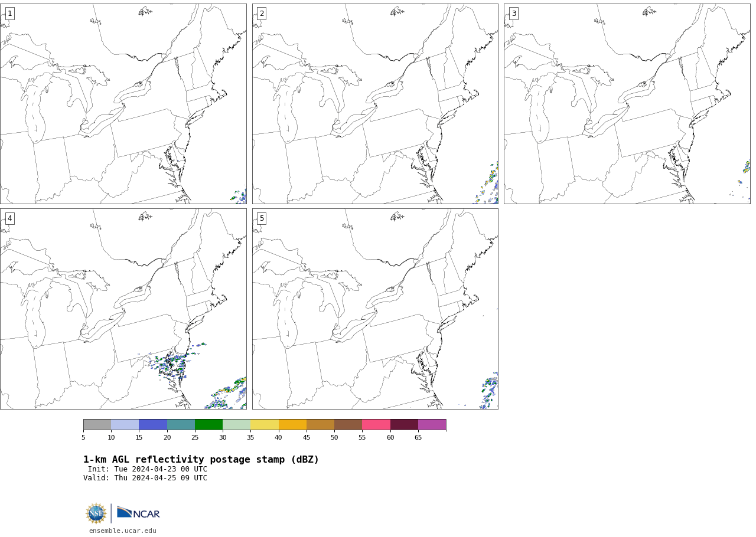Click the light lavender 10-15 dBZ swatch
This screenshot has width=756, height=537.
(x=125, y=425)
